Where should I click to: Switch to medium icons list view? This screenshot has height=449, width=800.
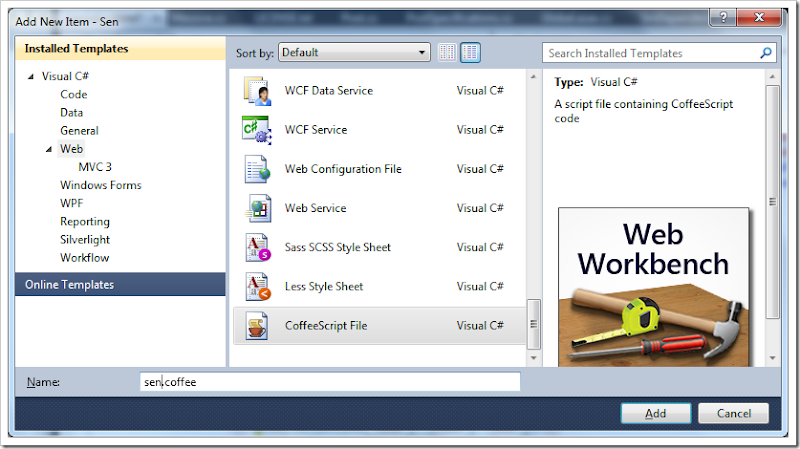click(x=470, y=53)
